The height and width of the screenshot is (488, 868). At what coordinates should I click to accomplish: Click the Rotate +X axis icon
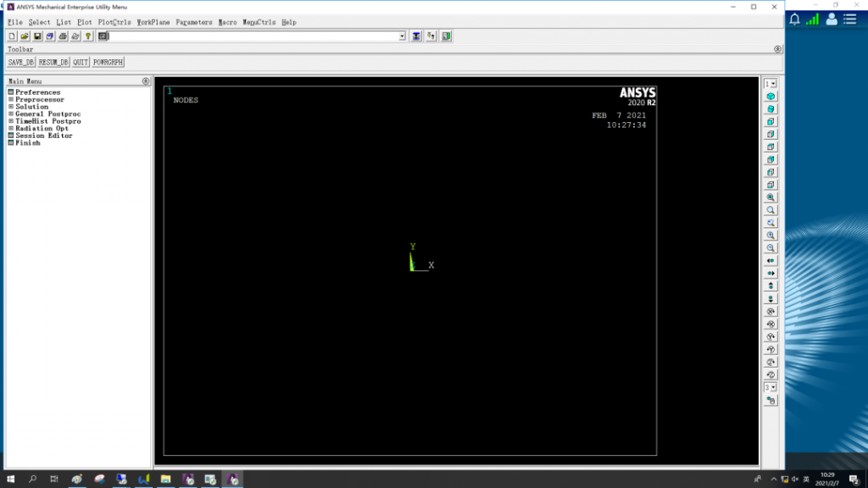tap(771, 311)
